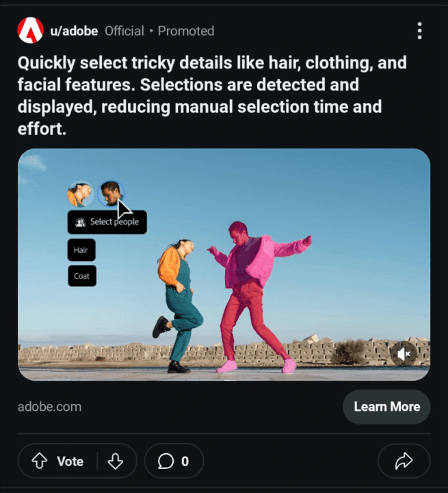Choose the Hair selection option
Viewport: 448px width, 493px height.
pyautogui.click(x=81, y=251)
